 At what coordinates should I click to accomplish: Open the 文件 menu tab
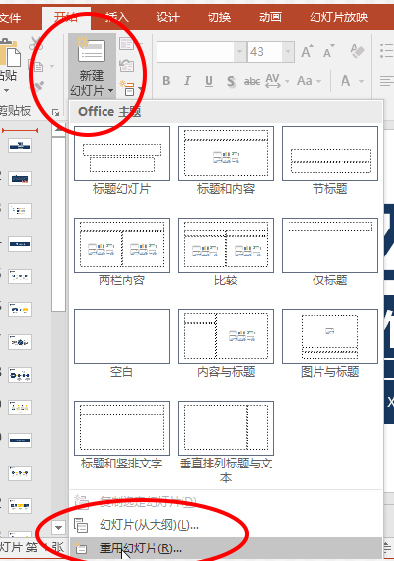click(10, 17)
